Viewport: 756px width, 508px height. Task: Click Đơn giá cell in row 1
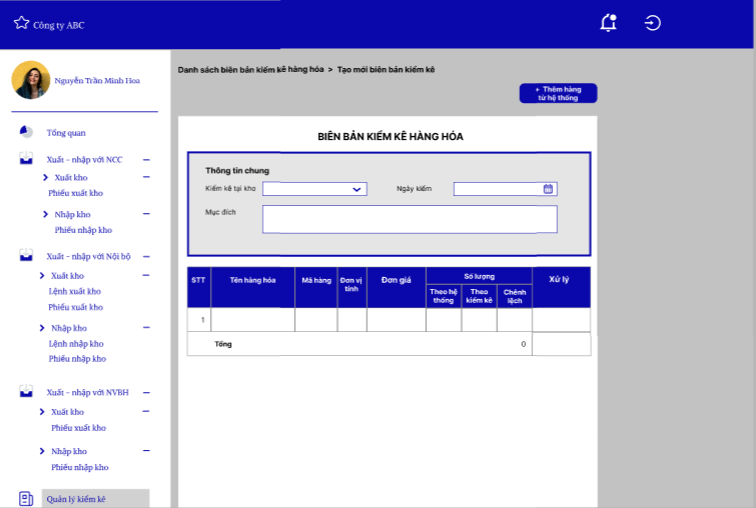pos(396,320)
